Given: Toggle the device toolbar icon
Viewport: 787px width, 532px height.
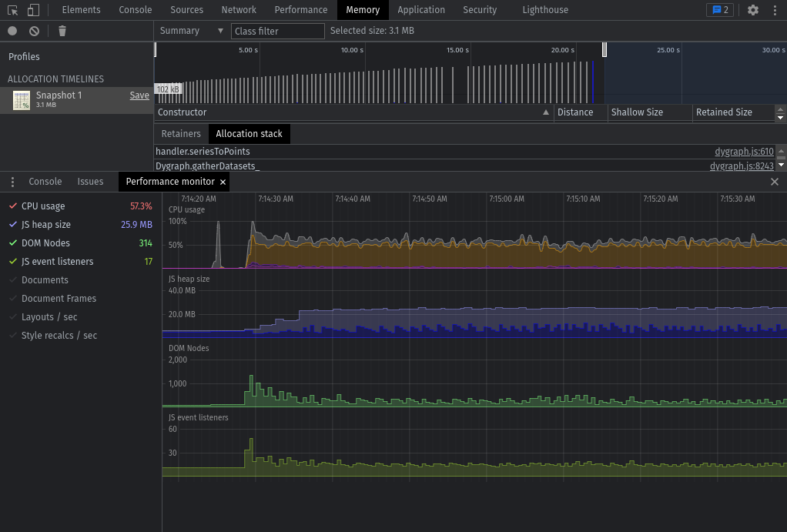Looking at the screenshot, I should [x=33, y=10].
